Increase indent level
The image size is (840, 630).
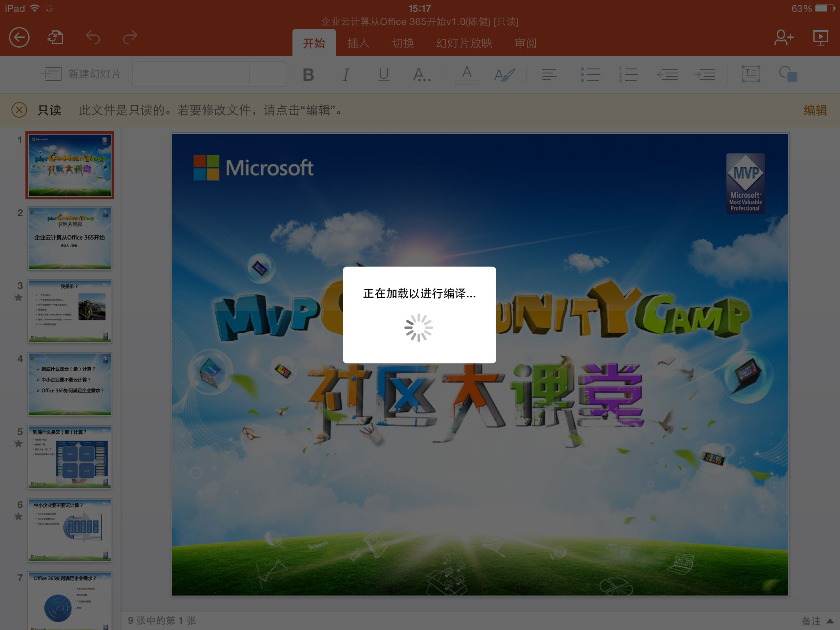705,75
